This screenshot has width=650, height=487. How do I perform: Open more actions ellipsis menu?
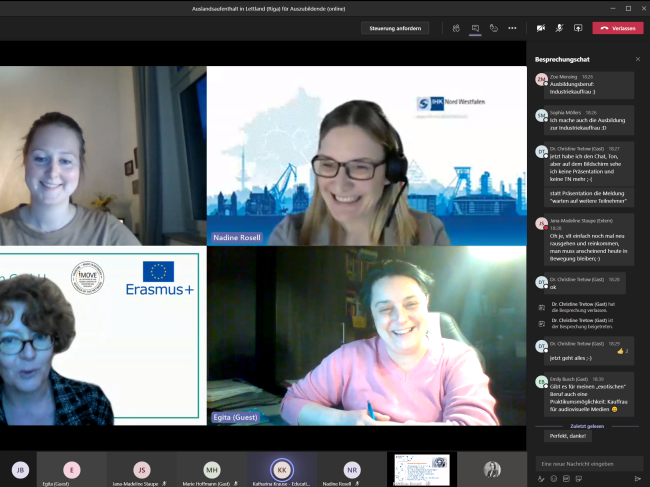coord(512,28)
